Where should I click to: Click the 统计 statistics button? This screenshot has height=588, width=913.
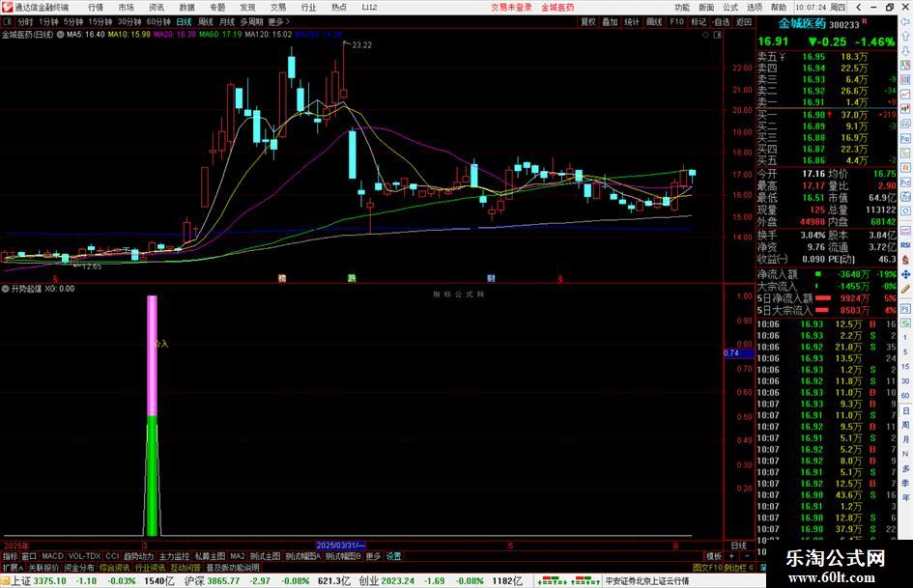pyautogui.click(x=632, y=22)
